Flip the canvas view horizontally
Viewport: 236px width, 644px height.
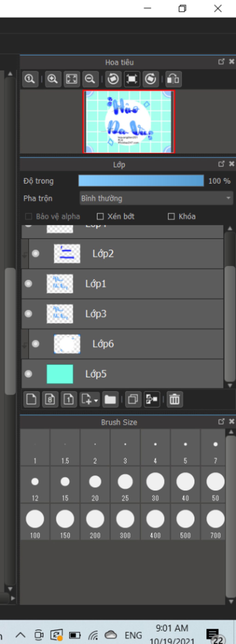(173, 79)
